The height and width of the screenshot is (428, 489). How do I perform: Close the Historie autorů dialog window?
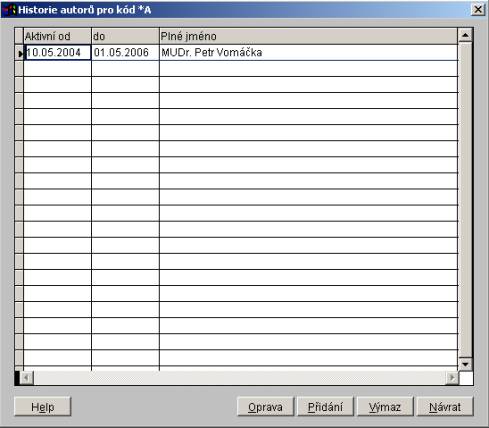tap(478, 9)
